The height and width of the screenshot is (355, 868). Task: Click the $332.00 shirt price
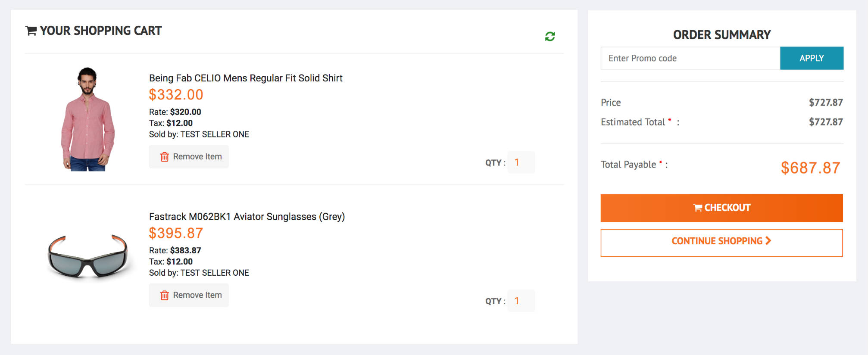[x=176, y=95]
